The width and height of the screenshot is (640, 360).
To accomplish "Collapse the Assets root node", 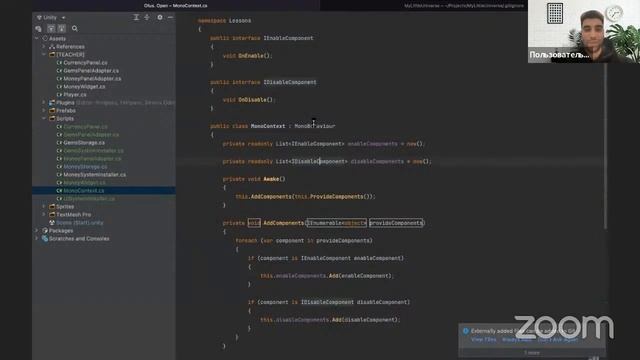I will tap(37, 38).
